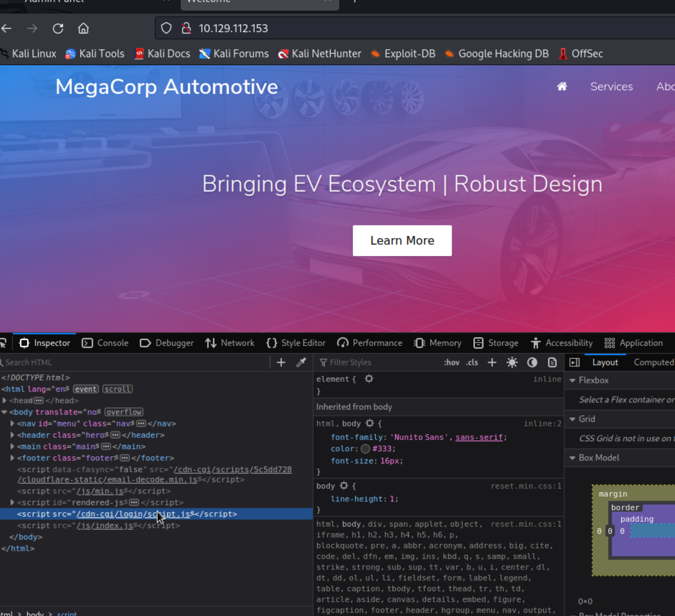The width and height of the screenshot is (675, 616).
Task: Expand nav element ellipsis badge
Action: click(x=142, y=423)
